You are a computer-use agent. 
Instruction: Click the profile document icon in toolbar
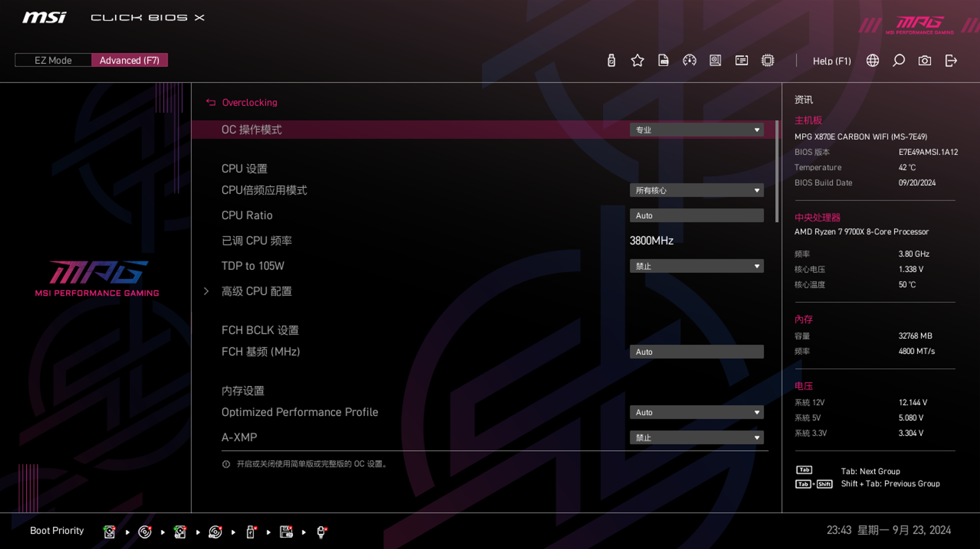click(x=663, y=60)
